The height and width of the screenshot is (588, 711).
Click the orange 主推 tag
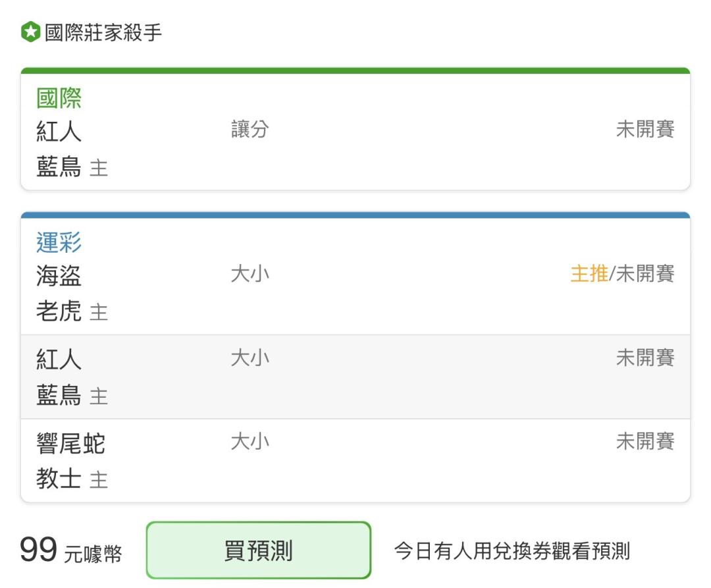click(589, 273)
